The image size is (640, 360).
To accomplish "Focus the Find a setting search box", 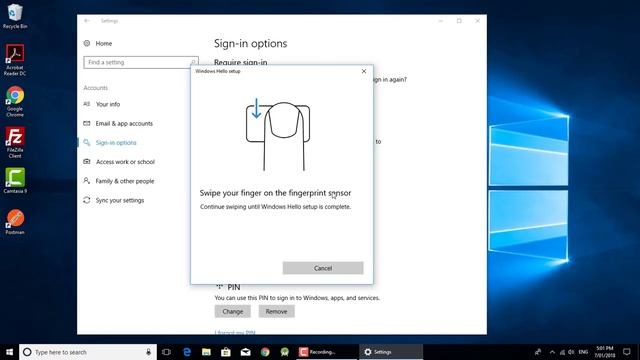I will 141,62.
